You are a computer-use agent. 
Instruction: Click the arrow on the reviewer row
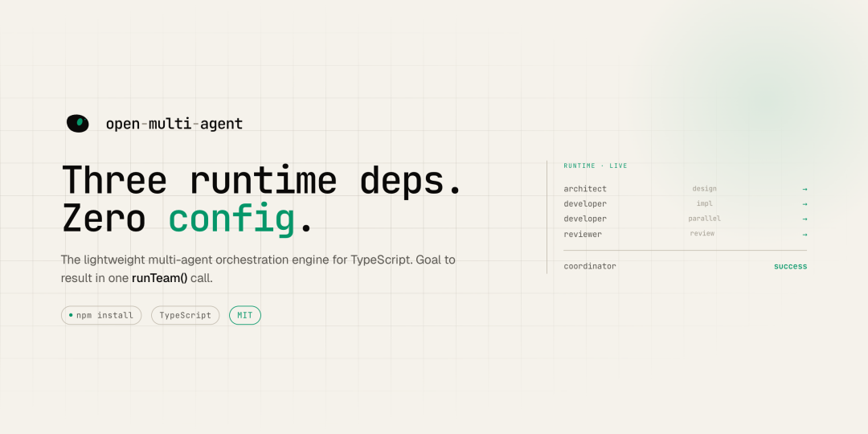click(x=805, y=235)
